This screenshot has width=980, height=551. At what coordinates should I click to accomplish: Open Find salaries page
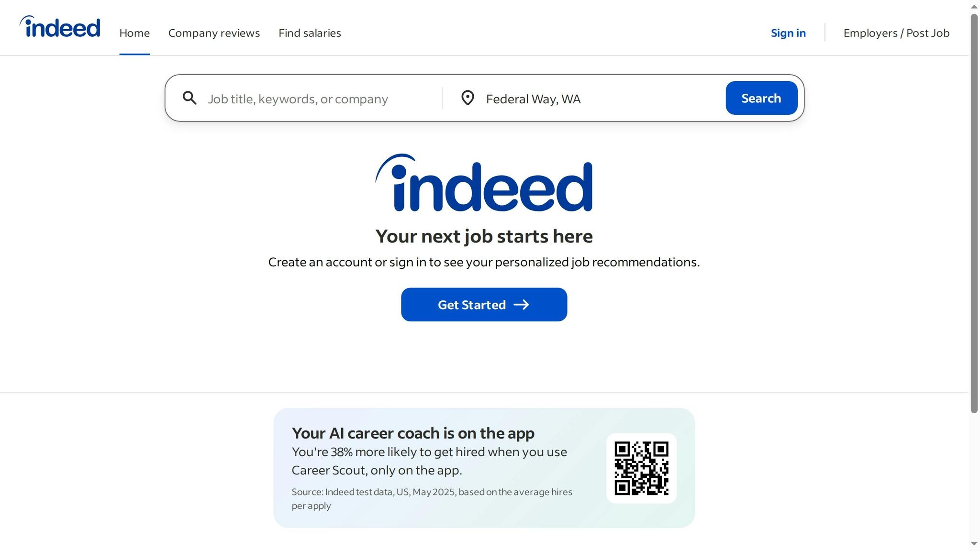(x=310, y=33)
